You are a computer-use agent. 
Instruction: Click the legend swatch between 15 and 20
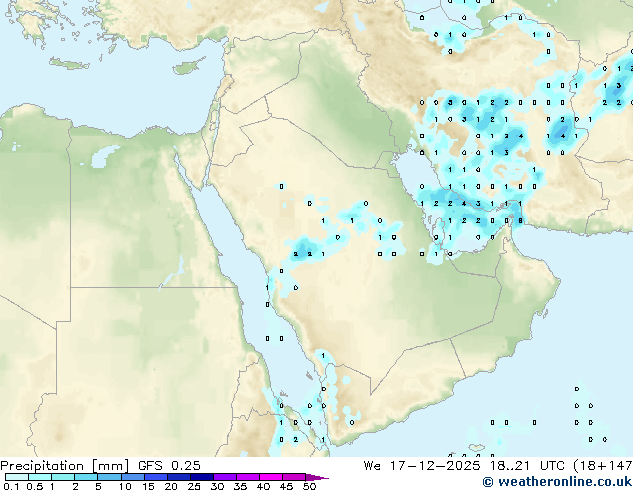pos(155,477)
